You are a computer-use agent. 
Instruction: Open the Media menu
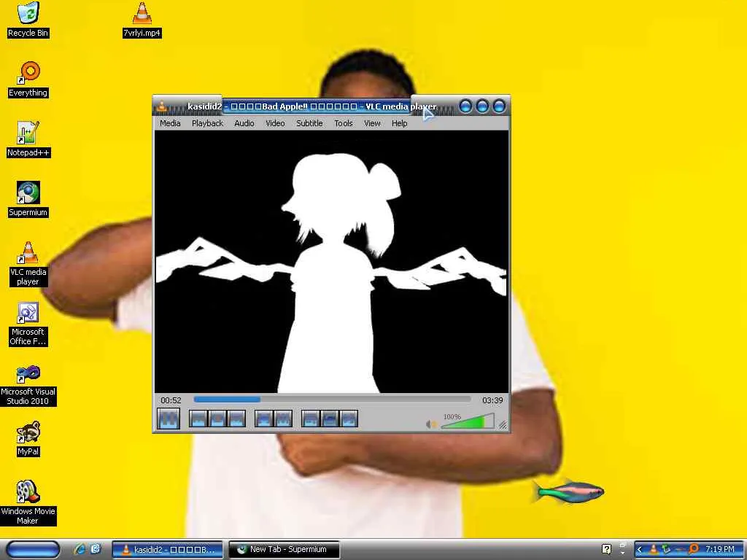click(x=170, y=123)
